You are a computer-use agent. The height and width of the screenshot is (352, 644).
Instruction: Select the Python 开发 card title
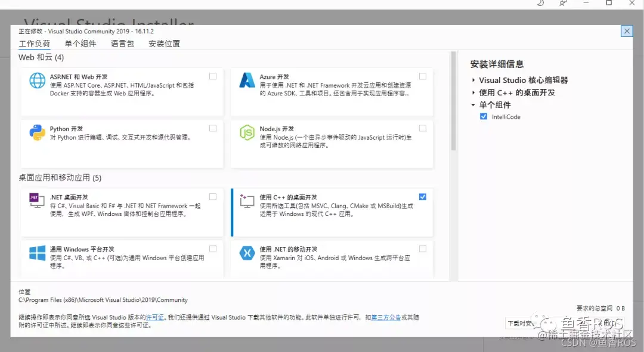tap(67, 129)
